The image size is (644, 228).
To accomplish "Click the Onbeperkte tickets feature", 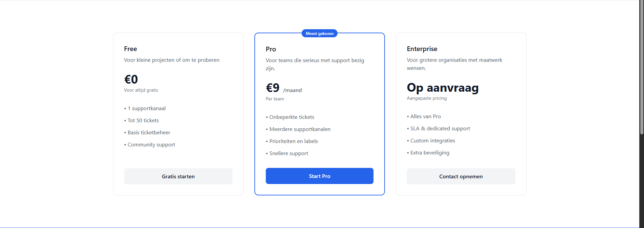I will pos(292,117).
